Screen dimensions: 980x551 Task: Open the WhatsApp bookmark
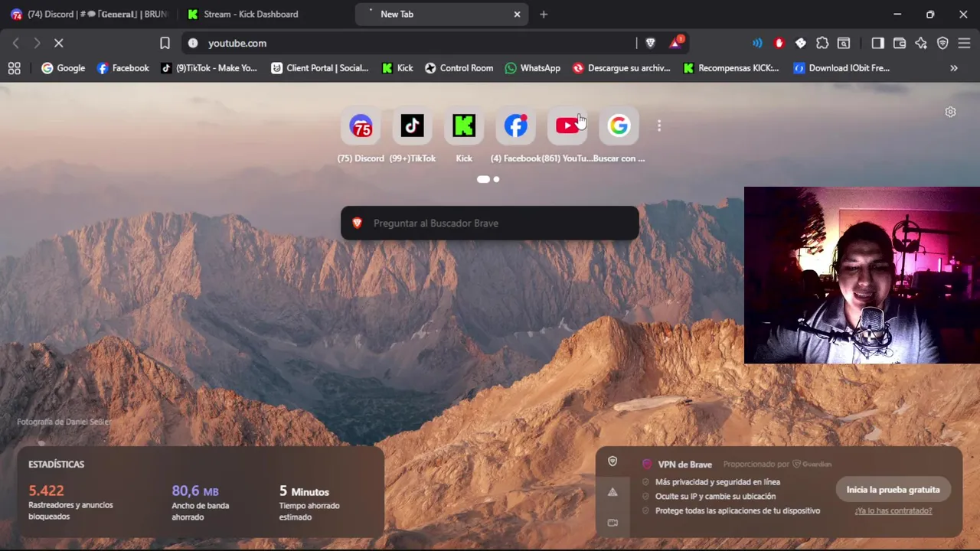pyautogui.click(x=533, y=68)
